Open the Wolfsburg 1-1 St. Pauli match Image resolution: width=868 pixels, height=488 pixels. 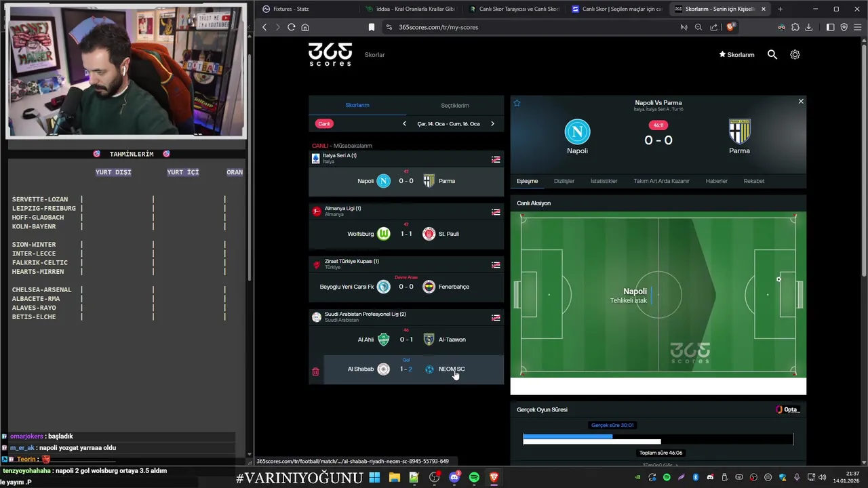(406, 234)
